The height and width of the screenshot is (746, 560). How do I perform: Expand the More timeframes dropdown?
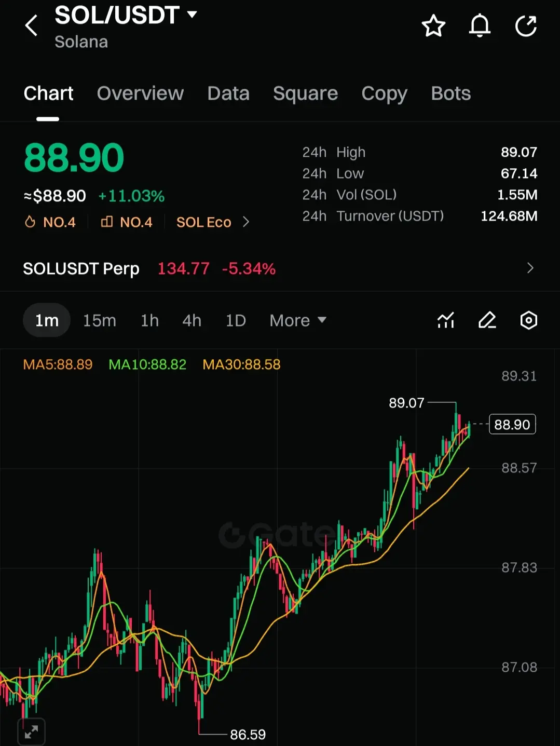[298, 320]
